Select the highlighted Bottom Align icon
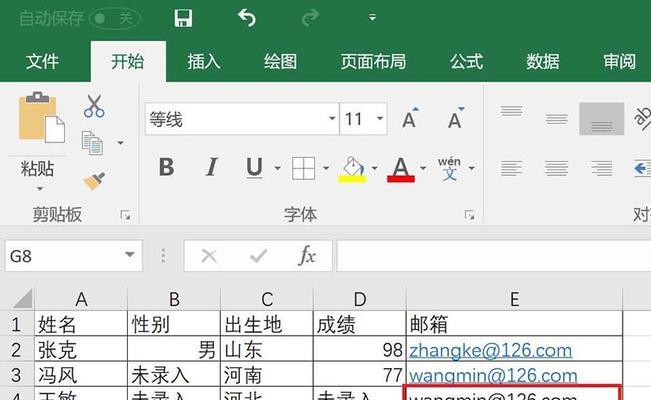Image resolution: width=651 pixels, height=400 pixels. pos(602,119)
